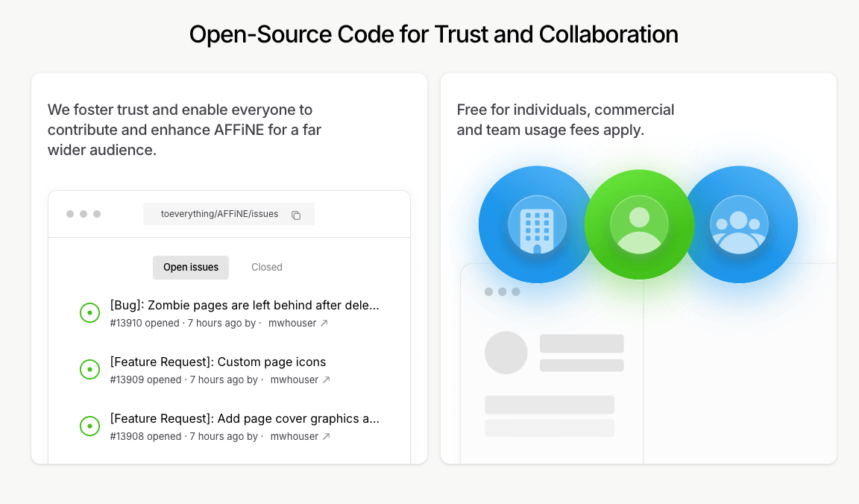859x504 pixels.
Task: Click external arrow next to mwhouser on #13908
Action: pyautogui.click(x=326, y=437)
